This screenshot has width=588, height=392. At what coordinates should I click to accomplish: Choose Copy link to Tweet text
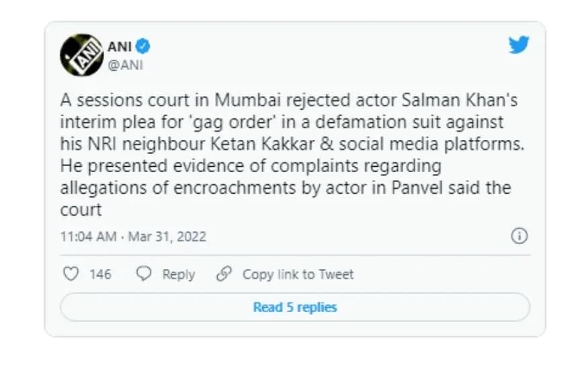coord(298,274)
